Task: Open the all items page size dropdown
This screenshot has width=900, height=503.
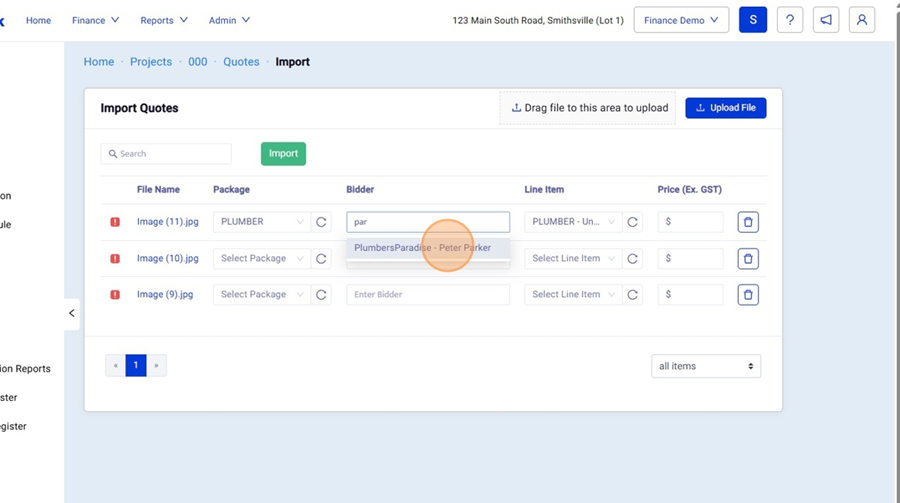Action: tap(705, 366)
